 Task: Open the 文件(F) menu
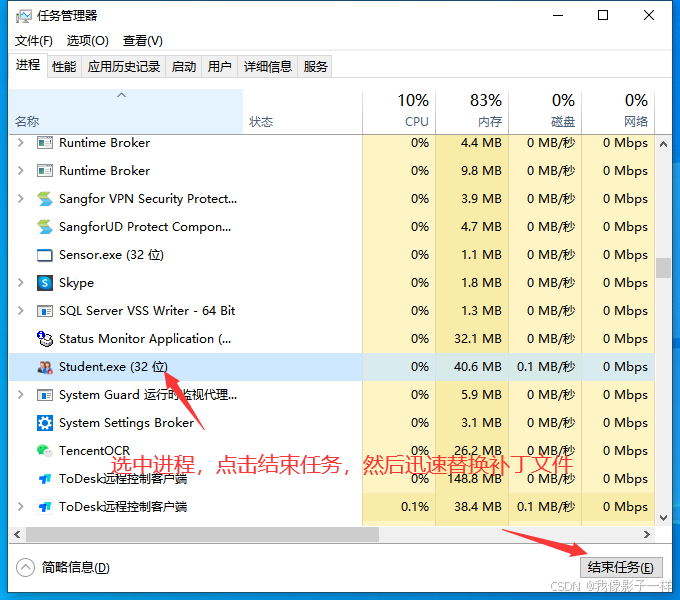pyautogui.click(x=34, y=41)
